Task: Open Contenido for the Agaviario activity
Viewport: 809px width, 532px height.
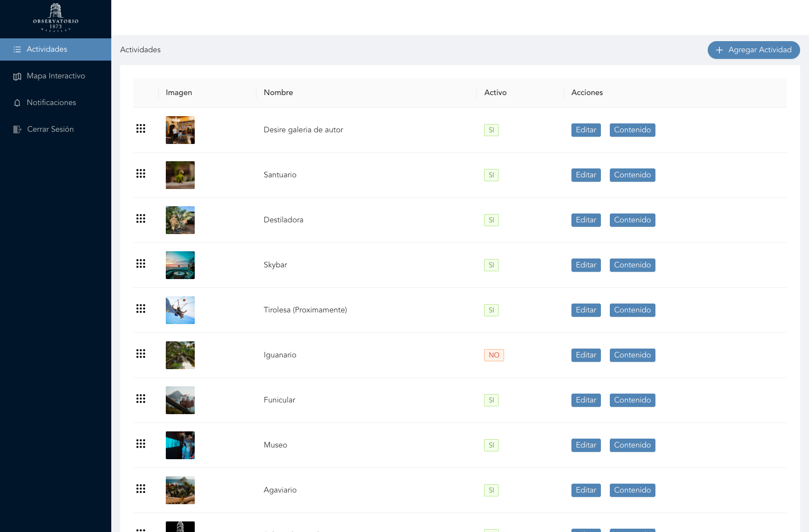Action: coord(632,490)
